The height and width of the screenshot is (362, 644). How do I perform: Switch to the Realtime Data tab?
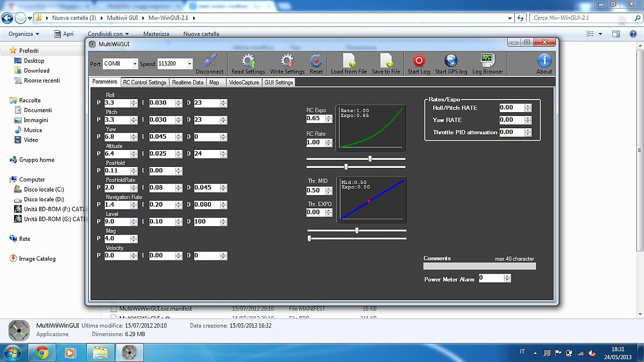(188, 82)
